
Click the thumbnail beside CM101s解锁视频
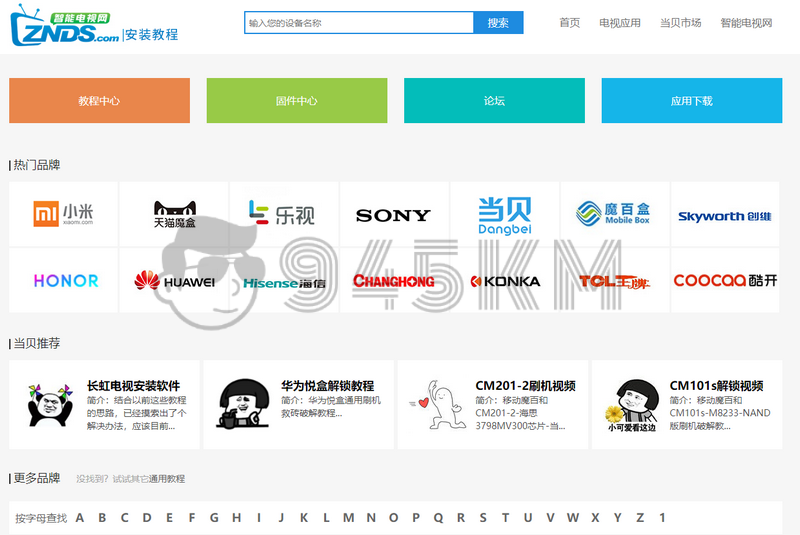[x=632, y=405]
